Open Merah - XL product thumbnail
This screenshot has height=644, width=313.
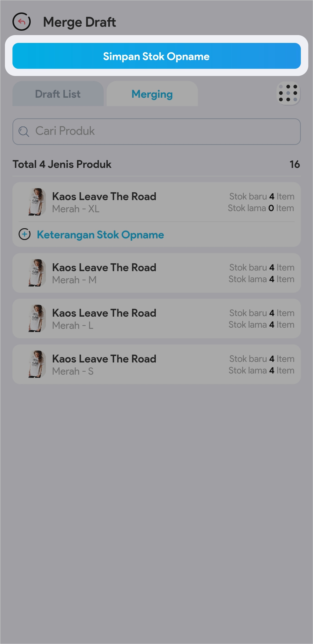point(37,202)
